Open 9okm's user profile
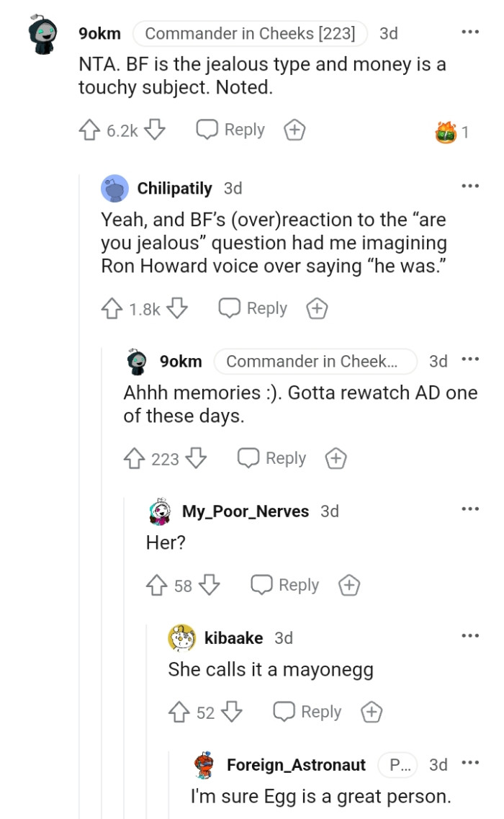 tap(99, 33)
